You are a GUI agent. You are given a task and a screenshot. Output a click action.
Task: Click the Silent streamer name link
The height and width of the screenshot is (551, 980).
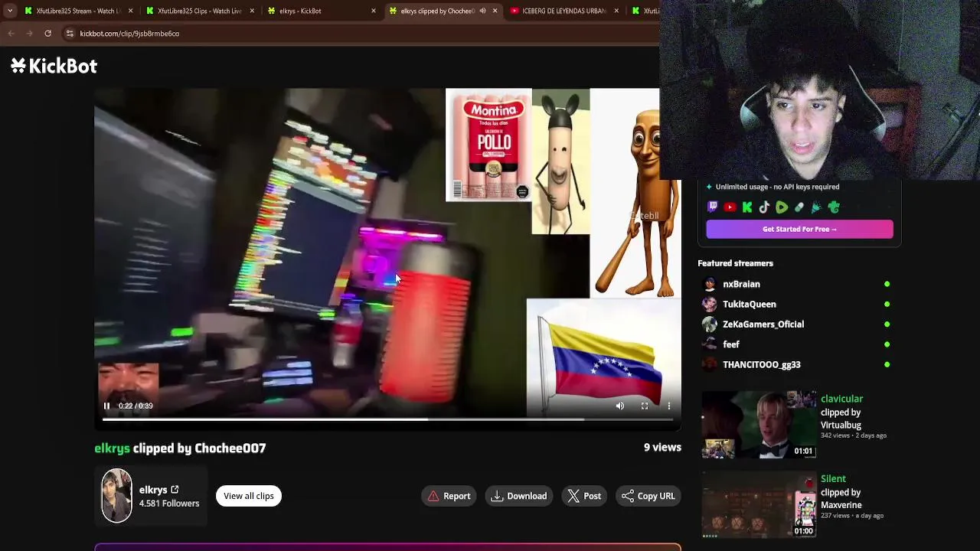[x=833, y=479]
